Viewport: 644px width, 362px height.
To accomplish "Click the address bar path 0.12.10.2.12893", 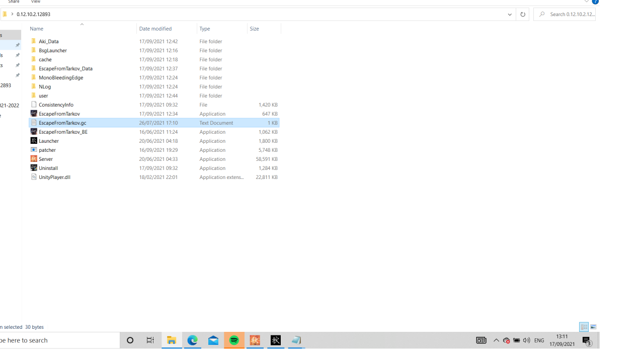I will click(x=33, y=14).
